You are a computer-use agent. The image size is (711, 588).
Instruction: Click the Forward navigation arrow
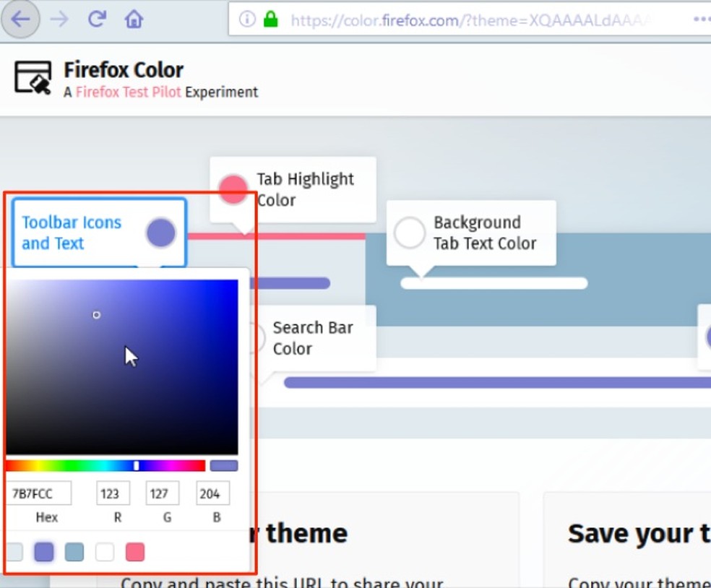point(59,20)
